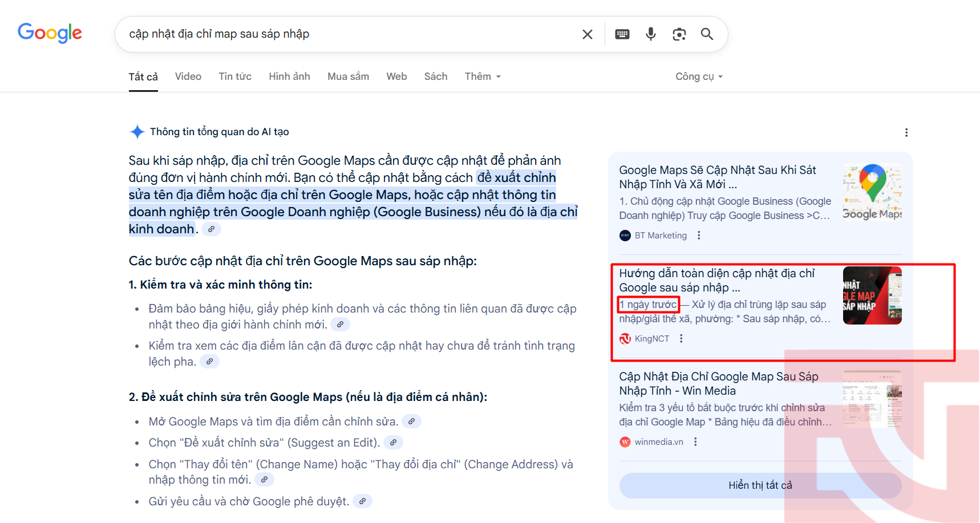Viewport: 980px width, 523px height.
Task: Open link chip after 'điểm cần chỉnh sửa'
Action: click(x=411, y=421)
